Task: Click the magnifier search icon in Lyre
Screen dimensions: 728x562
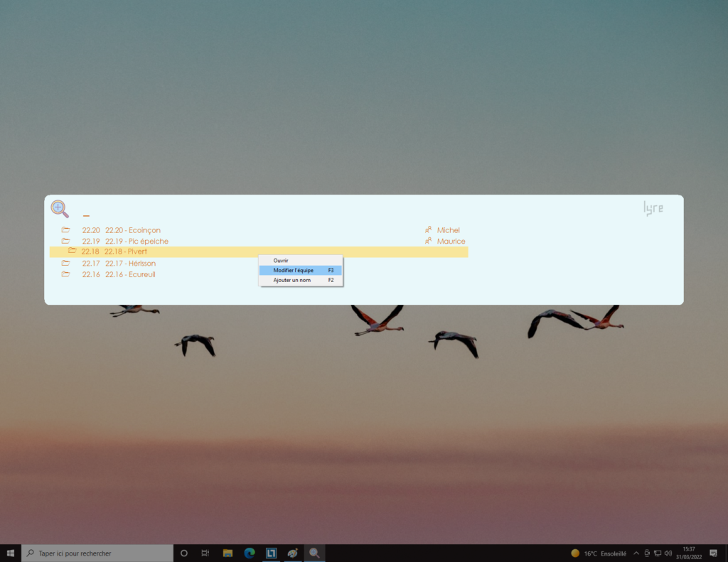Action: click(60, 209)
